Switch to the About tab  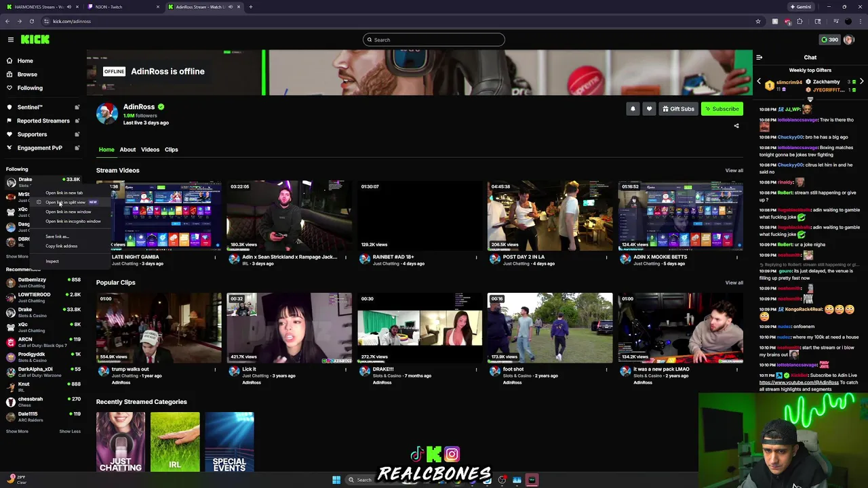[x=127, y=149]
